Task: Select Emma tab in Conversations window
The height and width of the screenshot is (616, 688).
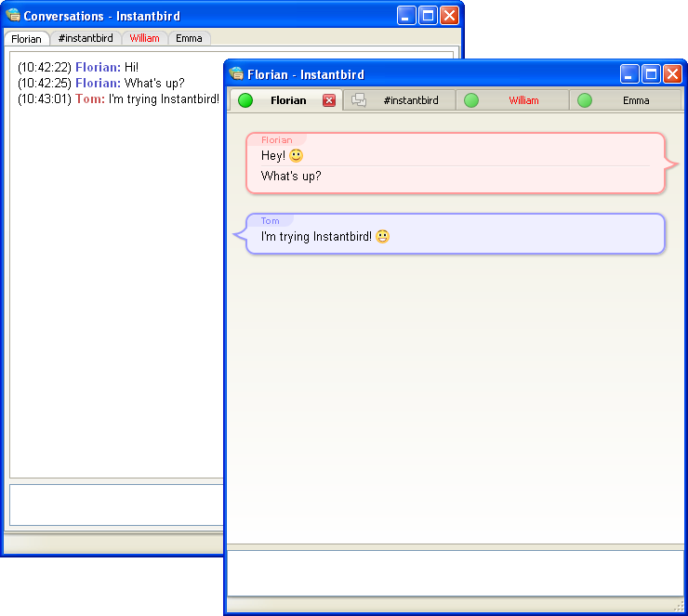Action: click(x=189, y=38)
